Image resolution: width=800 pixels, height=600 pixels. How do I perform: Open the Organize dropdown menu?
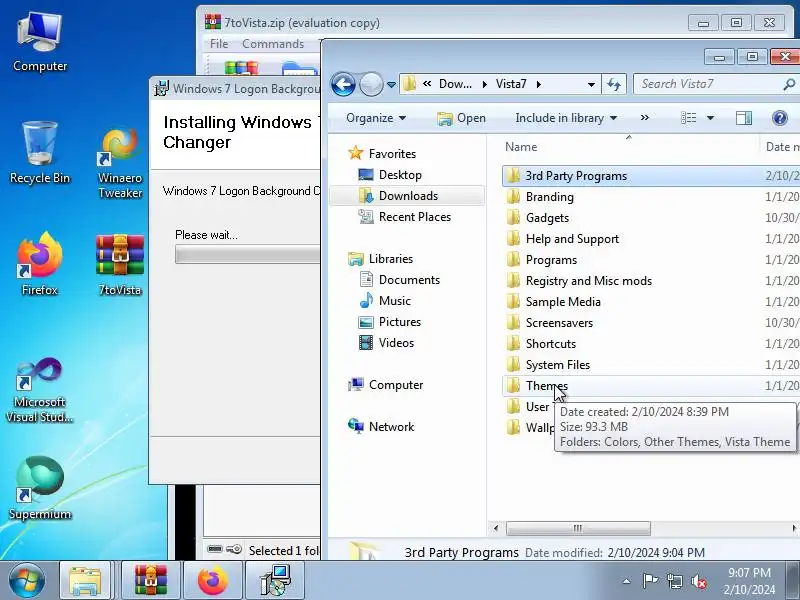(x=376, y=118)
